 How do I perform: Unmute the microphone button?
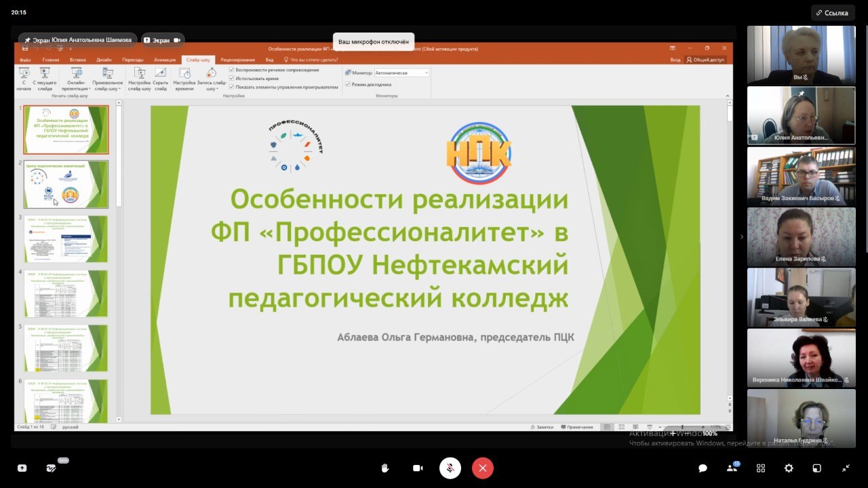450,468
